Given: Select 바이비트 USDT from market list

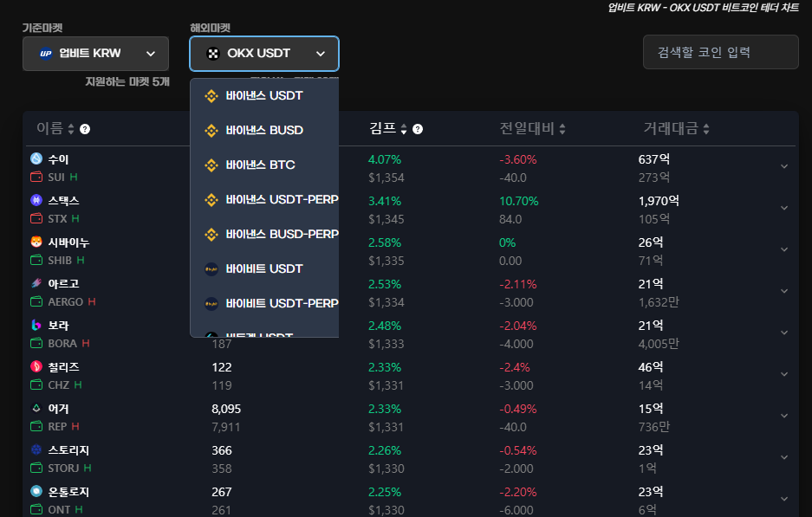Looking at the screenshot, I should coord(264,269).
